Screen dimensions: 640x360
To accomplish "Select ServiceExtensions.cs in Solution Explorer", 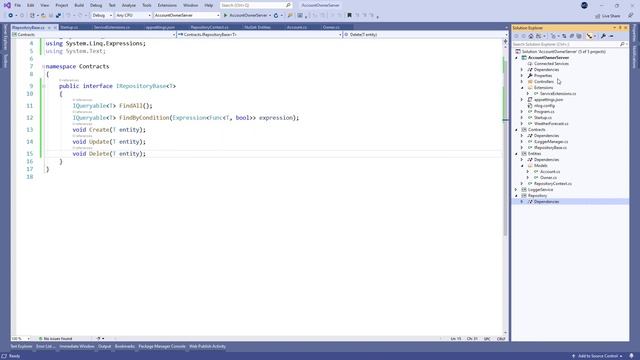I will coord(558,94).
